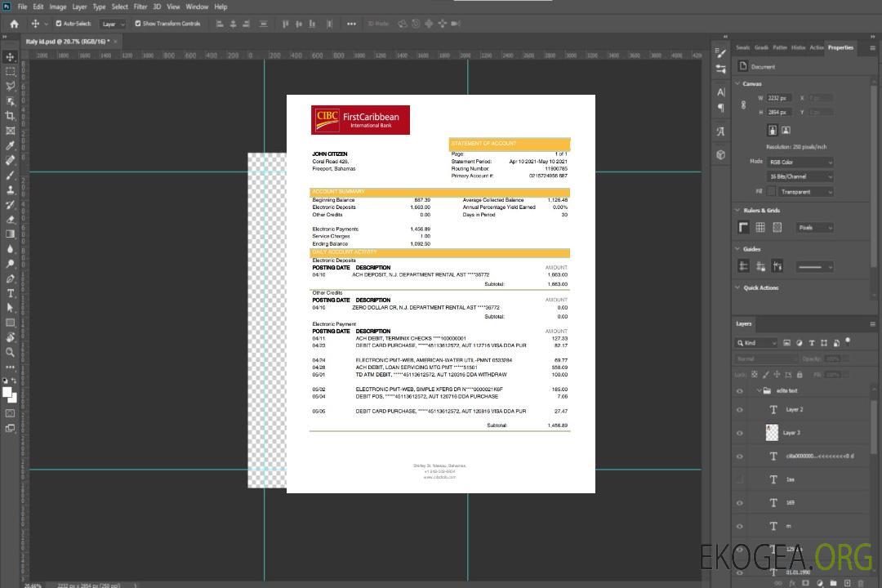
Task: Select landscape canvas orientation icon
Action: click(x=786, y=130)
